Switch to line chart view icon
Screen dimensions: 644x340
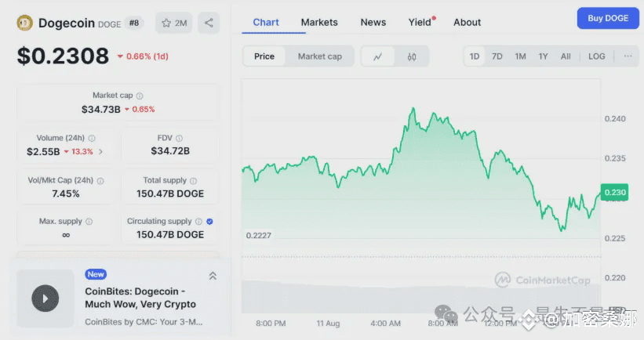pos(377,56)
